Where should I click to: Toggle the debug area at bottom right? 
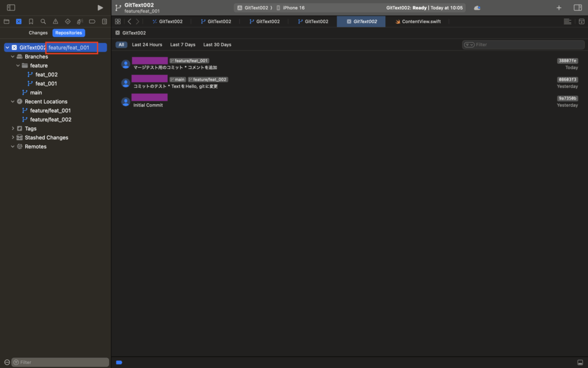click(580, 362)
